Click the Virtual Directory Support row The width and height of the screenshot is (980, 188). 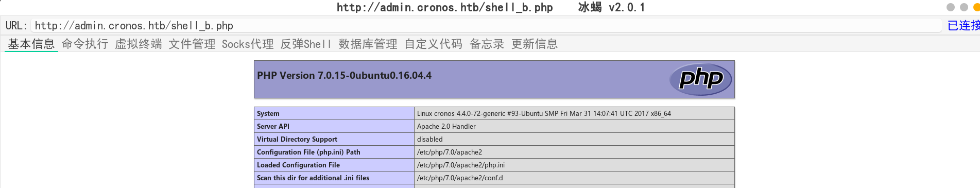(494, 139)
